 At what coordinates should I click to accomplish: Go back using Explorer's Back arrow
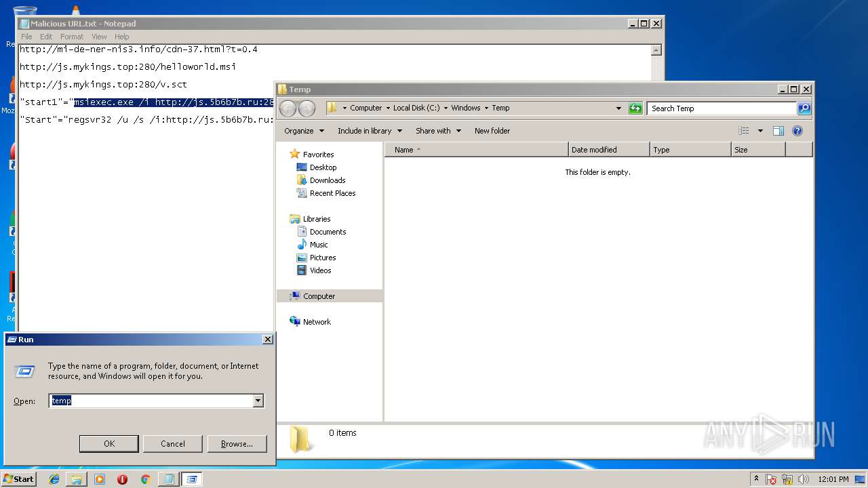click(x=288, y=108)
